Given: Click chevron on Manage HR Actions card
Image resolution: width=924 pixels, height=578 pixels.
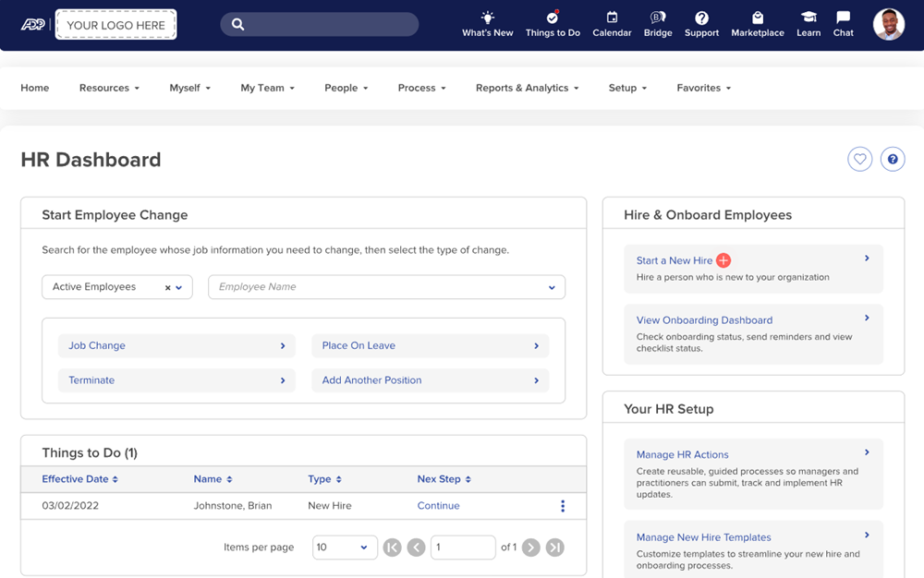Looking at the screenshot, I should coord(867,452).
